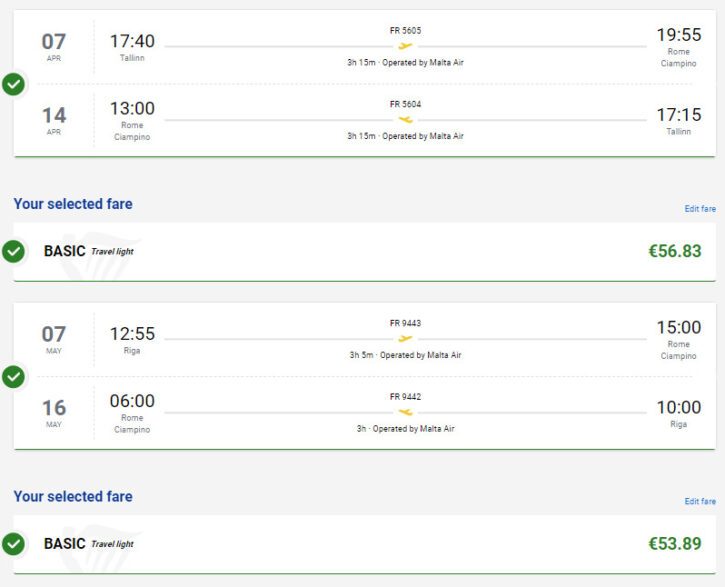The width and height of the screenshot is (725, 587).
Task: Open Edit fare link above €53.89 fare
Action: pyautogui.click(x=700, y=501)
